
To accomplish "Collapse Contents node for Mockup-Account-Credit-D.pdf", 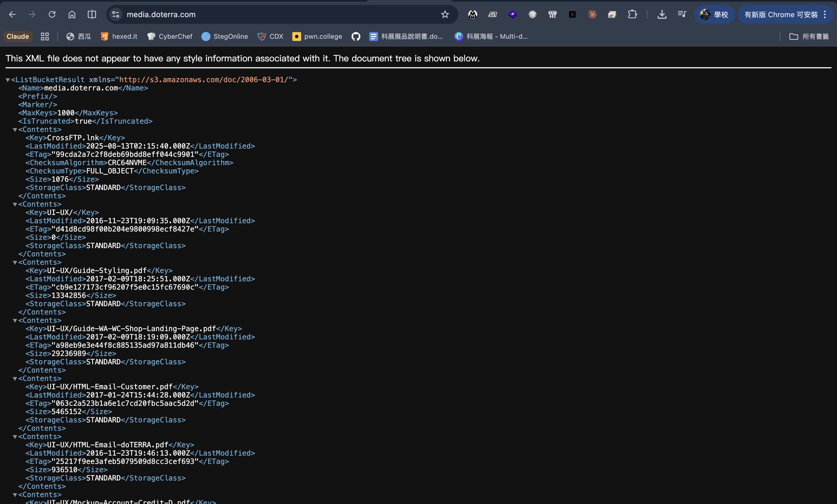I will [15, 495].
